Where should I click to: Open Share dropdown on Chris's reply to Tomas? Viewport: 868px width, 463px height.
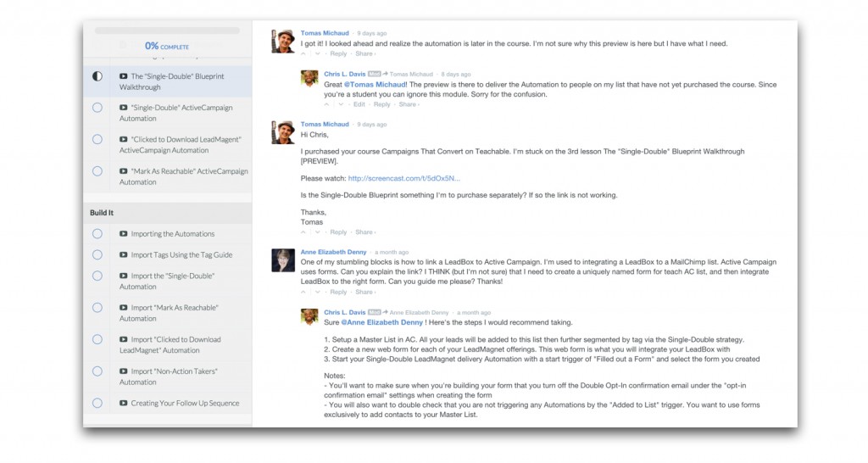[409, 104]
